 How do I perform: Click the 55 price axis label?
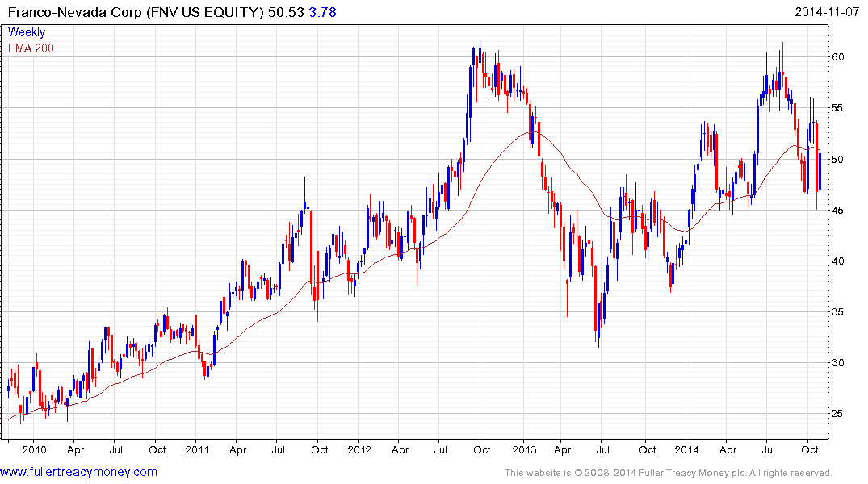pos(837,108)
